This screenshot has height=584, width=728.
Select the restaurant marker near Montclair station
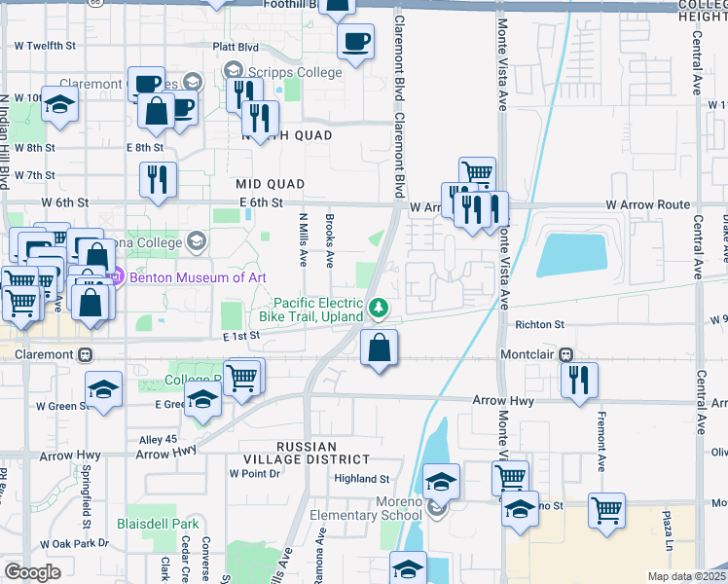coord(579,382)
